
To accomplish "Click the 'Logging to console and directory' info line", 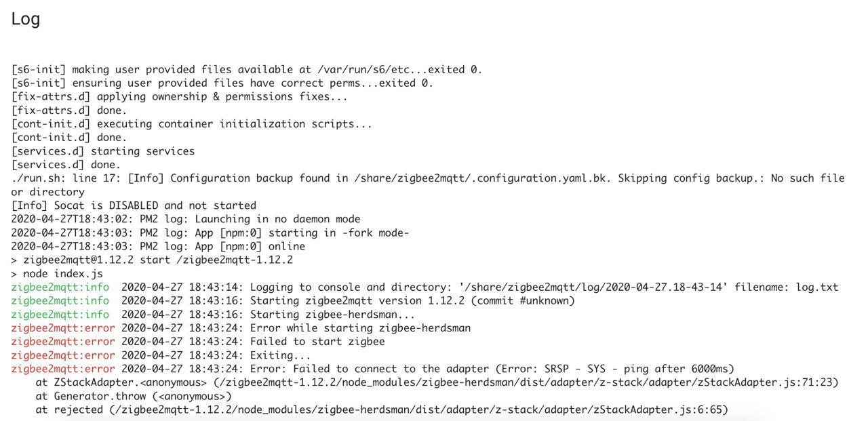I will pyautogui.click(x=425, y=287).
